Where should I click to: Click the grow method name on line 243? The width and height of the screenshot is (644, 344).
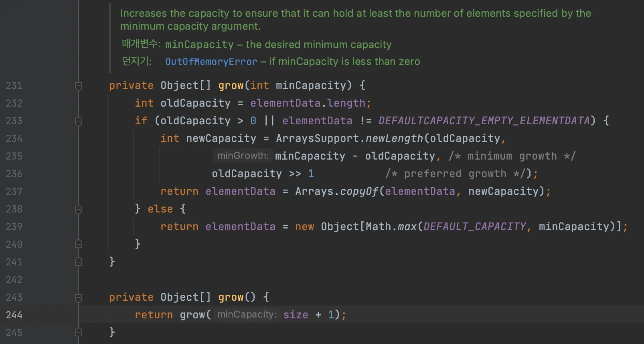coord(231,297)
